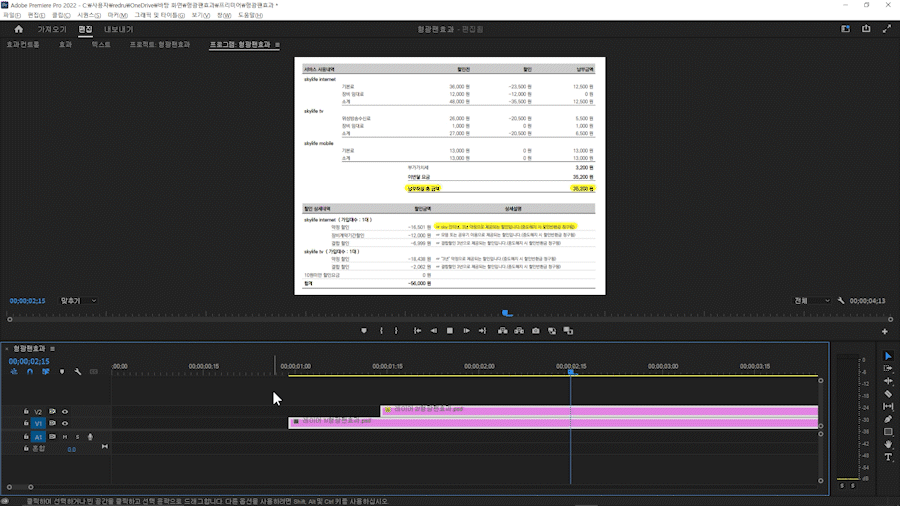
Task: Select the Pen tool
Action: [888, 419]
